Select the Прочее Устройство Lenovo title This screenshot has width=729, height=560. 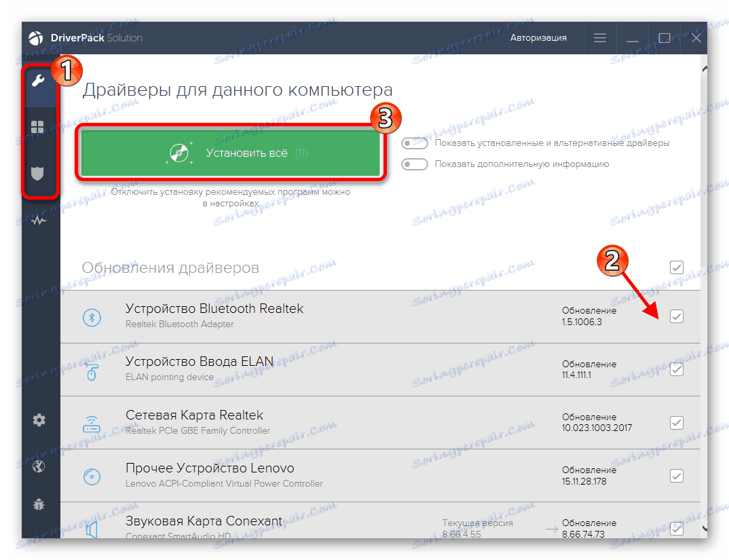coord(210,468)
